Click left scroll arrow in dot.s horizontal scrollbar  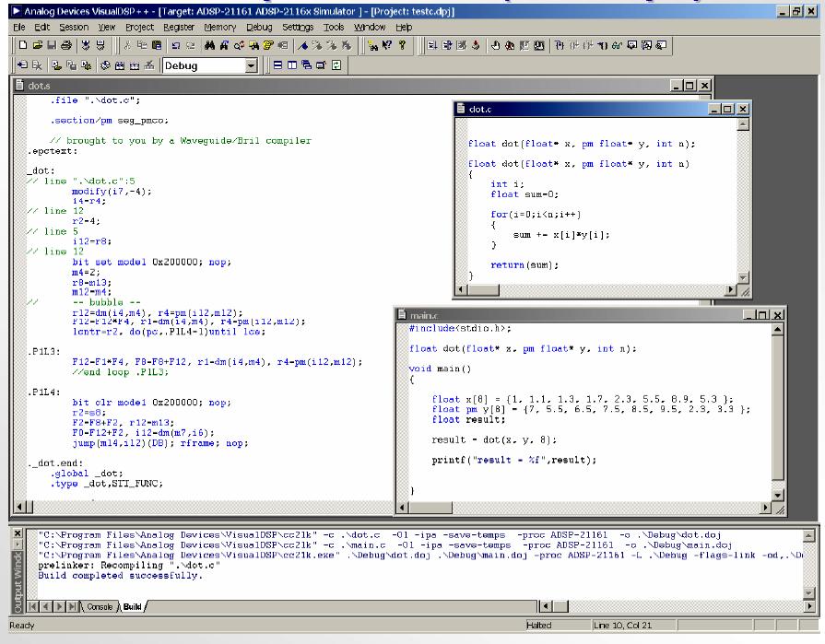[19, 507]
